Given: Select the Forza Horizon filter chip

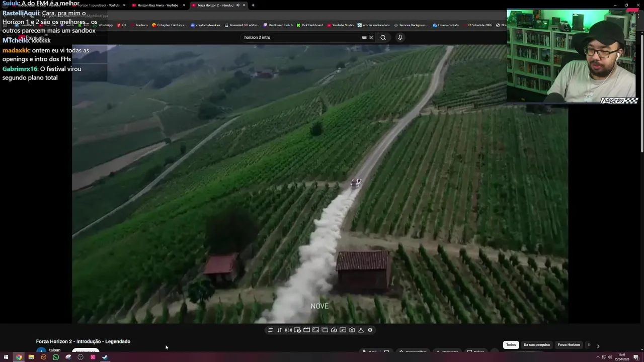Looking at the screenshot, I should [569, 345].
